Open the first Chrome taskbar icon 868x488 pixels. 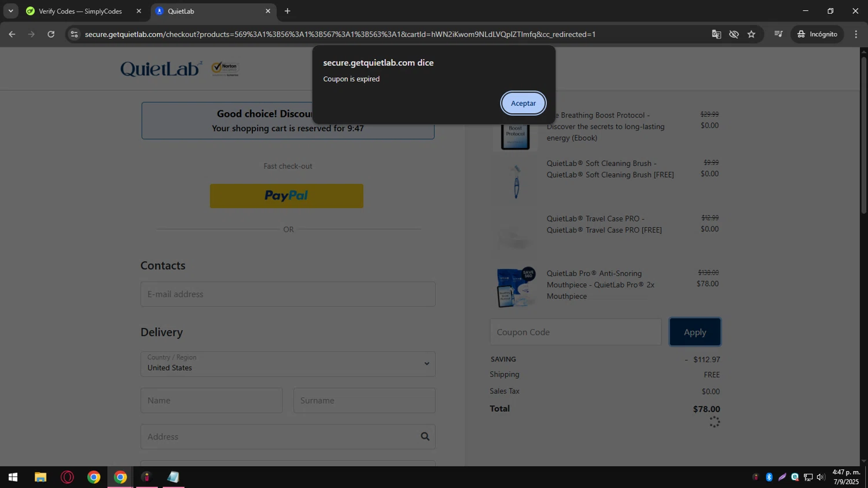pyautogui.click(x=94, y=477)
